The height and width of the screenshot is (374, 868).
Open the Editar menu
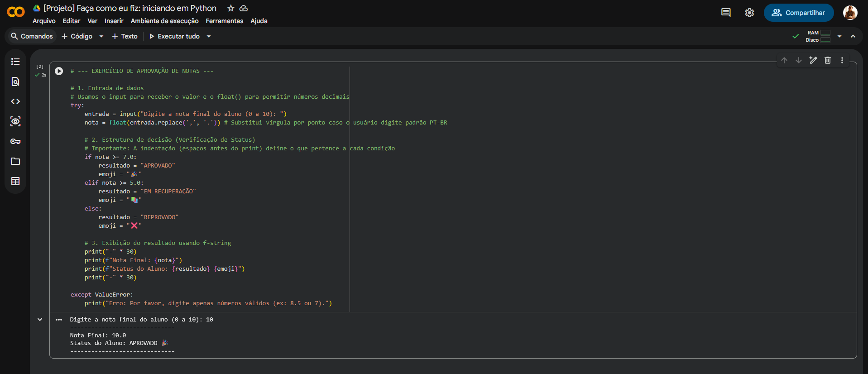pos(72,21)
